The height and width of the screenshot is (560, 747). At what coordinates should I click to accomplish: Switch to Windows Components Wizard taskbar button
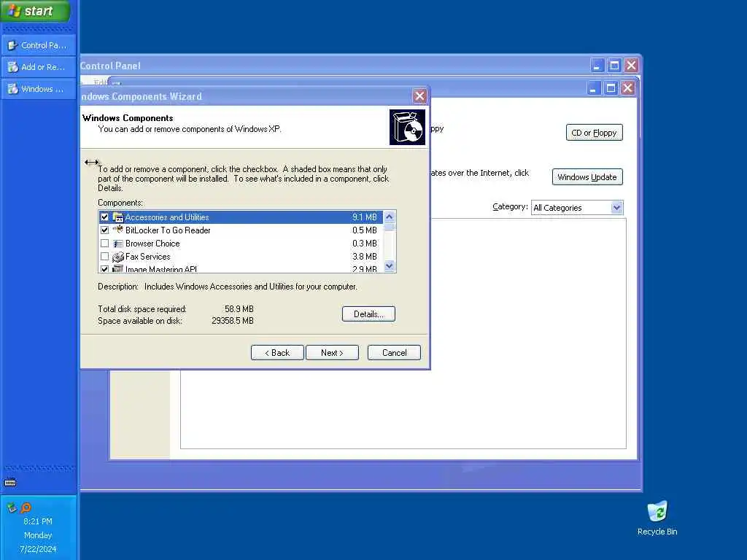coord(39,89)
